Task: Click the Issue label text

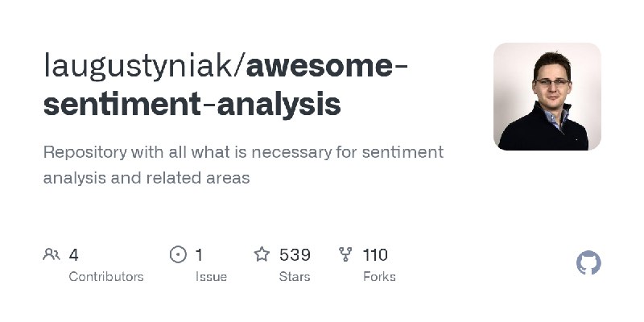Action: [211, 277]
